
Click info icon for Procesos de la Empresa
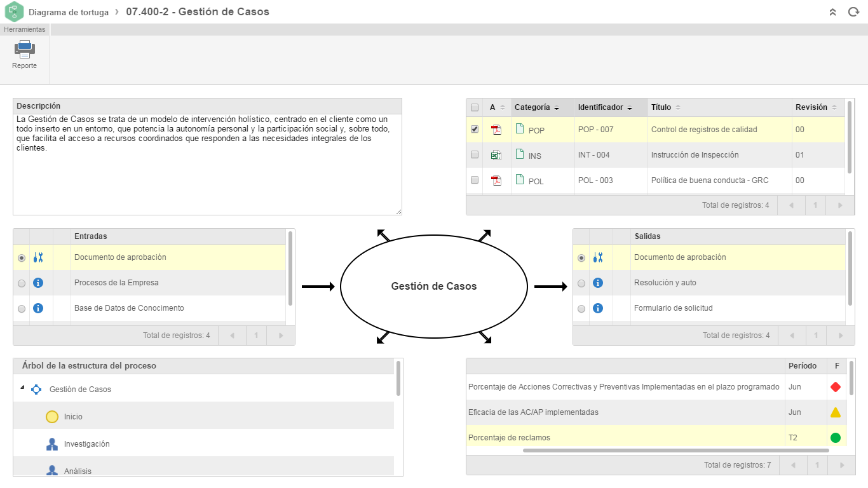[x=37, y=283]
